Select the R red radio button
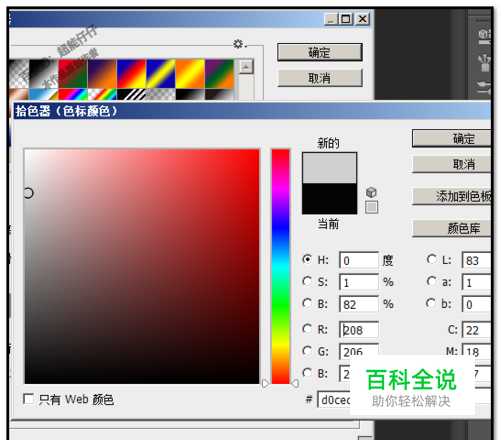Viewport: 500px width, 440px height. [x=307, y=329]
